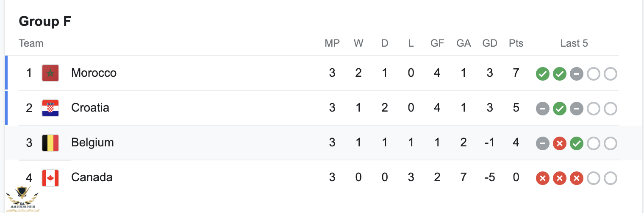Select the Belgium team row name
The image size is (644, 213).
92,143
